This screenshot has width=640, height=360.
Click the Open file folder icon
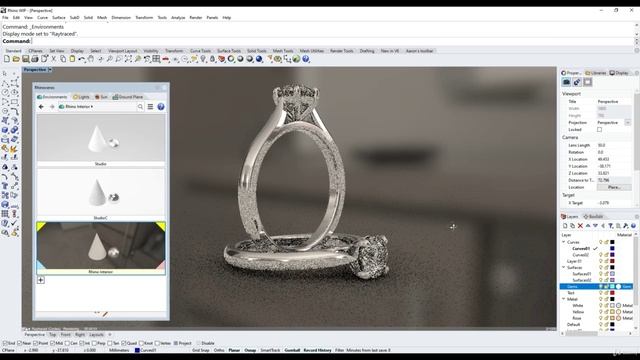pyautogui.click(x=16, y=59)
